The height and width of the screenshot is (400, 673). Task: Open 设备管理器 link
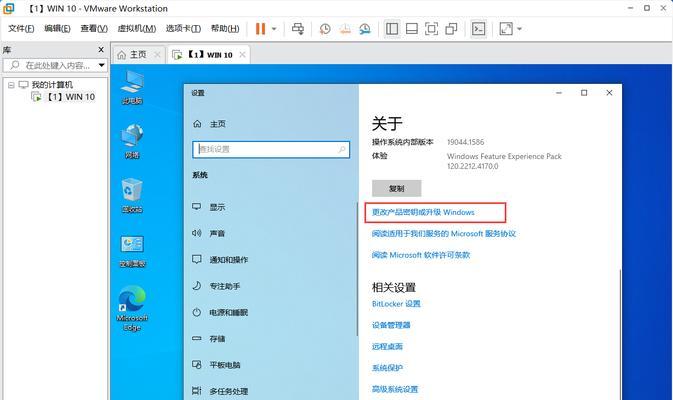coord(391,325)
